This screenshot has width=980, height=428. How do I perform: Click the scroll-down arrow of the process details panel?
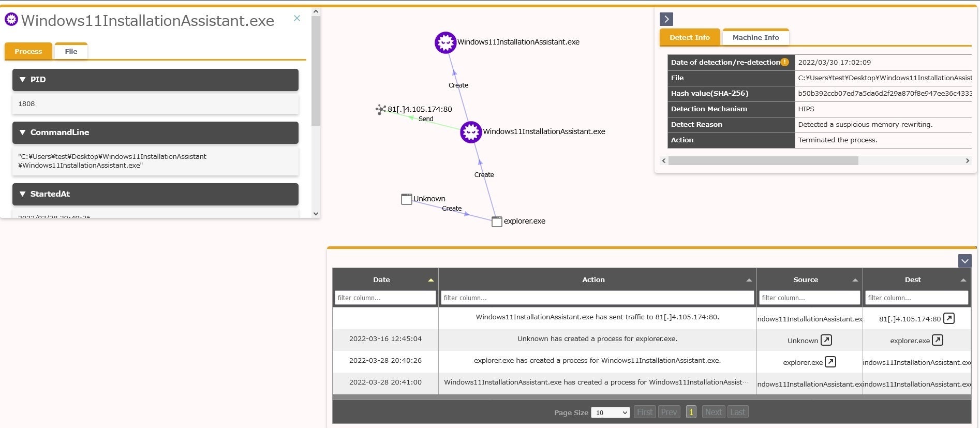pos(316,214)
